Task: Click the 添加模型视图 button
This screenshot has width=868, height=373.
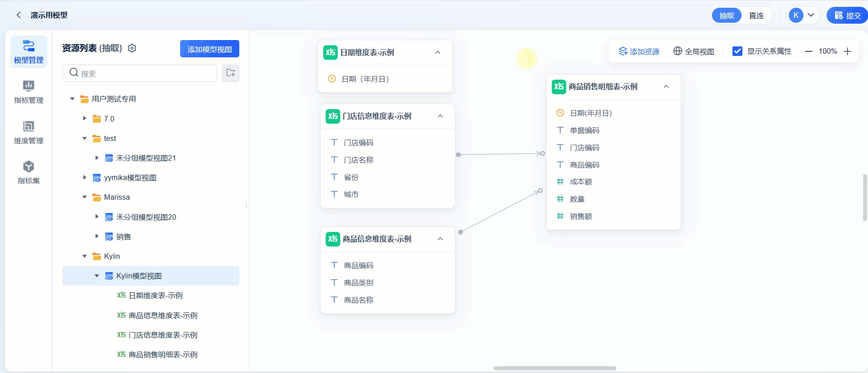Action: point(210,49)
